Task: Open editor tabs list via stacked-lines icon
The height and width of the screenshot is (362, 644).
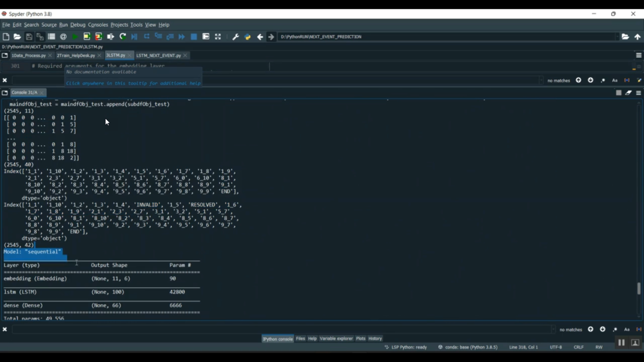Action: tap(638, 55)
